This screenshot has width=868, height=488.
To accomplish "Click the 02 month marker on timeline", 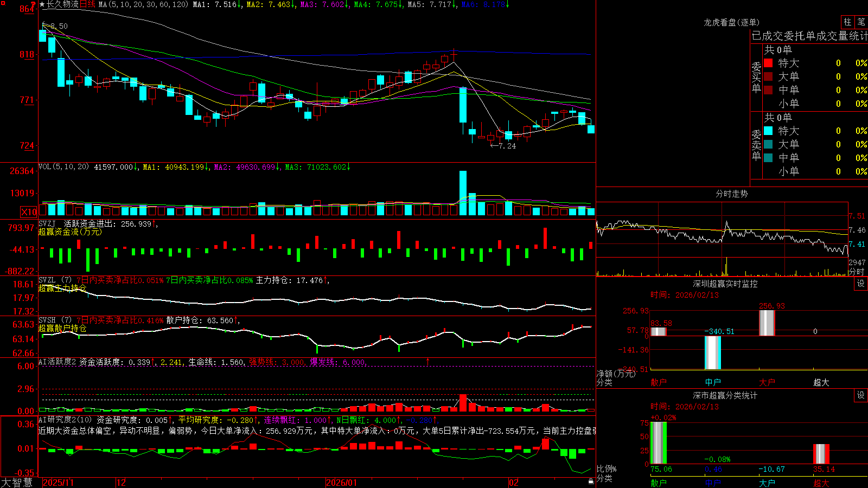I will coord(514,483).
